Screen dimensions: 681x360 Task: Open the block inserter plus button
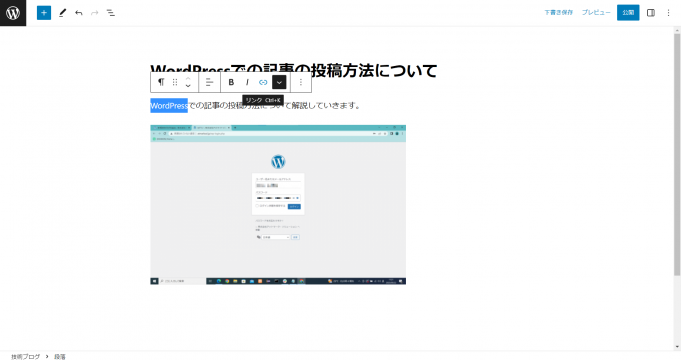pyautogui.click(x=44, y=13)
